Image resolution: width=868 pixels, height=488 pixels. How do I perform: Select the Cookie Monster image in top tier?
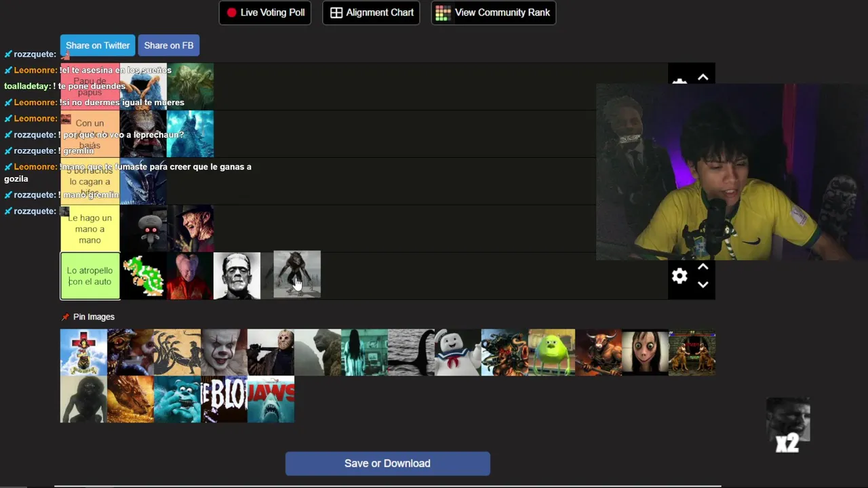point(143,86)
